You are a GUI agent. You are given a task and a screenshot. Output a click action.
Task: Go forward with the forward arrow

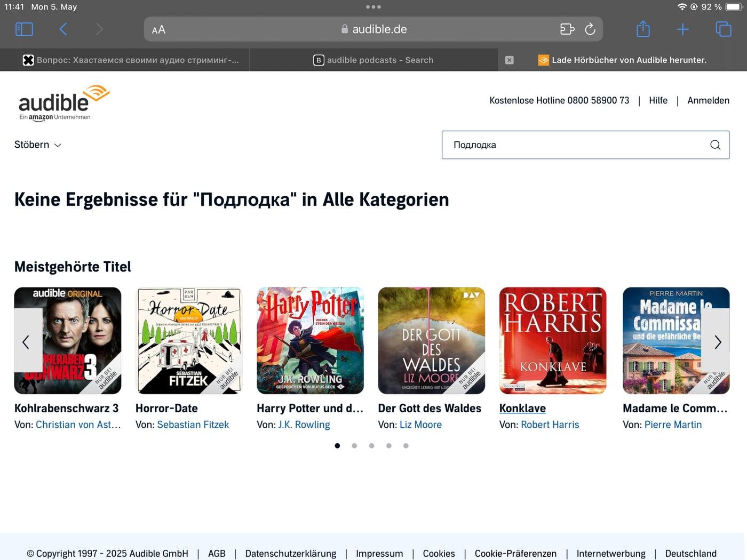(99, 29)
